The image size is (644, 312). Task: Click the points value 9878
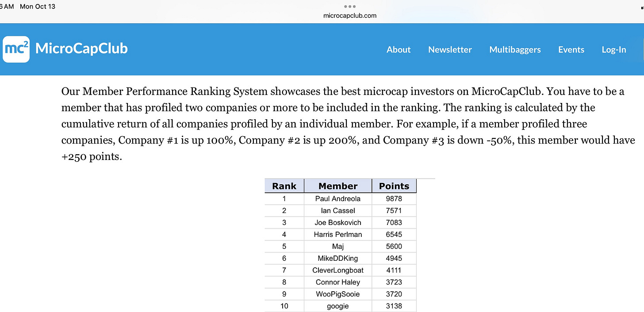coord(394,198)
